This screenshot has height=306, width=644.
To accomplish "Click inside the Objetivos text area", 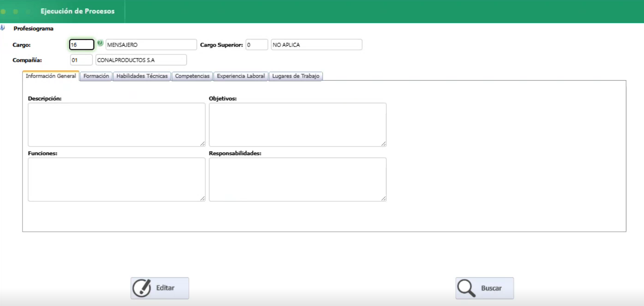I will tap(297, 124).
